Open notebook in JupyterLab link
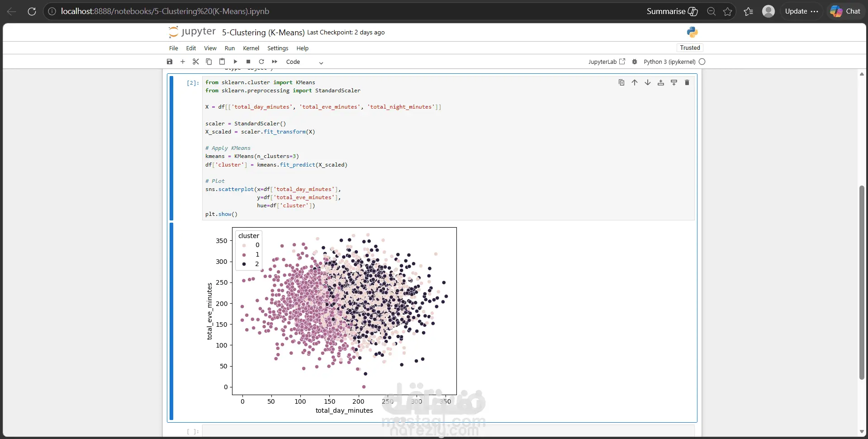 pyautogui.click(x=607, y=62)
